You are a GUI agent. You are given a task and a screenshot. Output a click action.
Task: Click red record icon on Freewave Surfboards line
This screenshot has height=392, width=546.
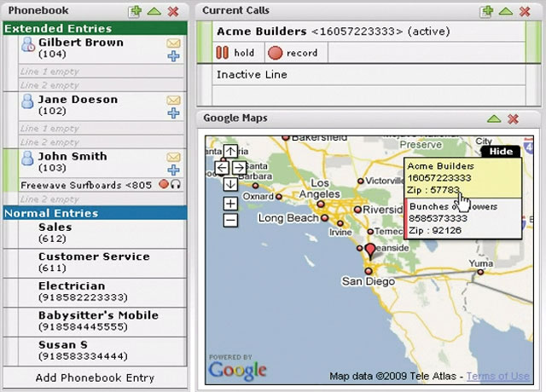click(x=163, y=184)
